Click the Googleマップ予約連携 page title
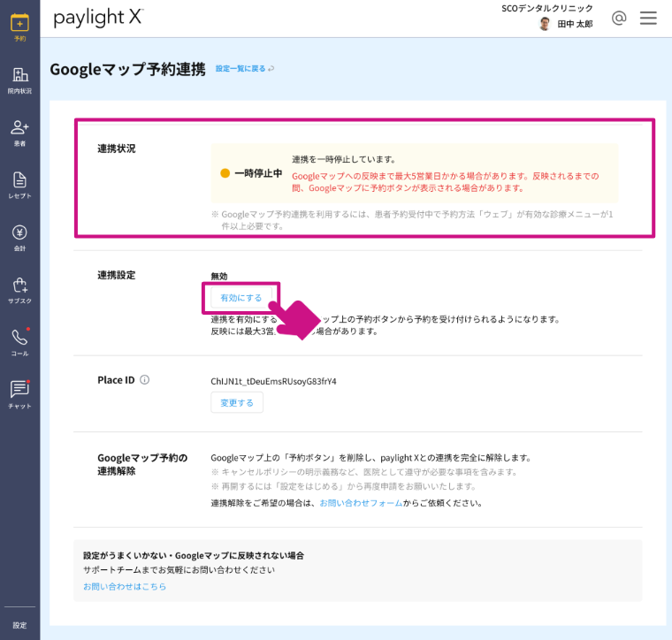Image resolution: width=672 pixels, height=640 pixels. pos(127,69)
